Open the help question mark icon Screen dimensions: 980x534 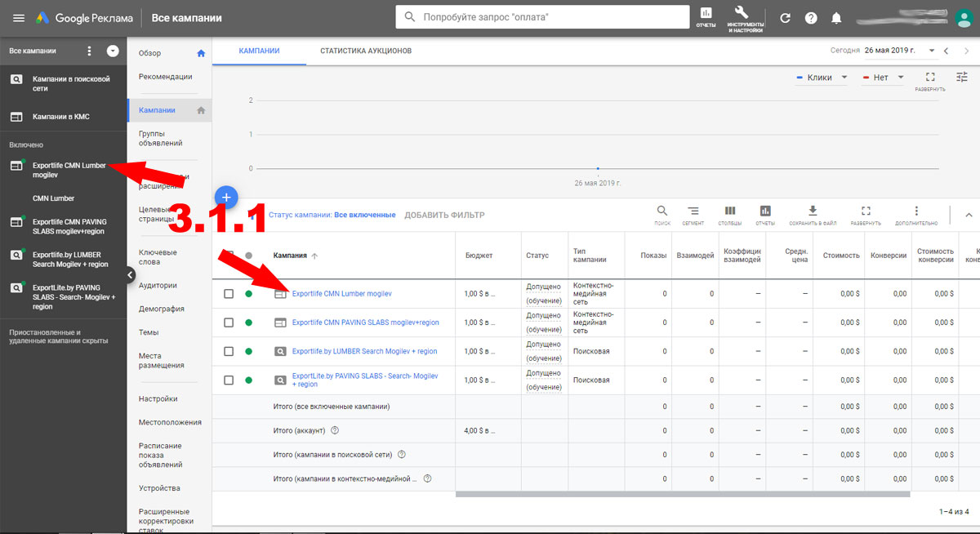pos(811,18)
